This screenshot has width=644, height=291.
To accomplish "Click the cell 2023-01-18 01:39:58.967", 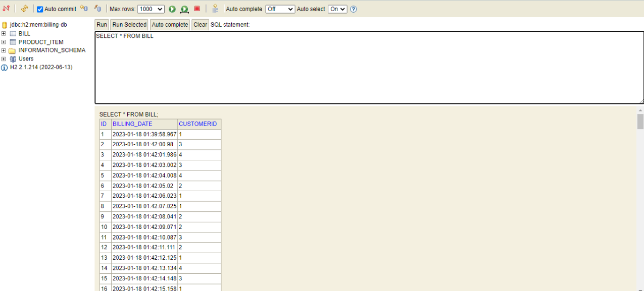I will [144, 135].
